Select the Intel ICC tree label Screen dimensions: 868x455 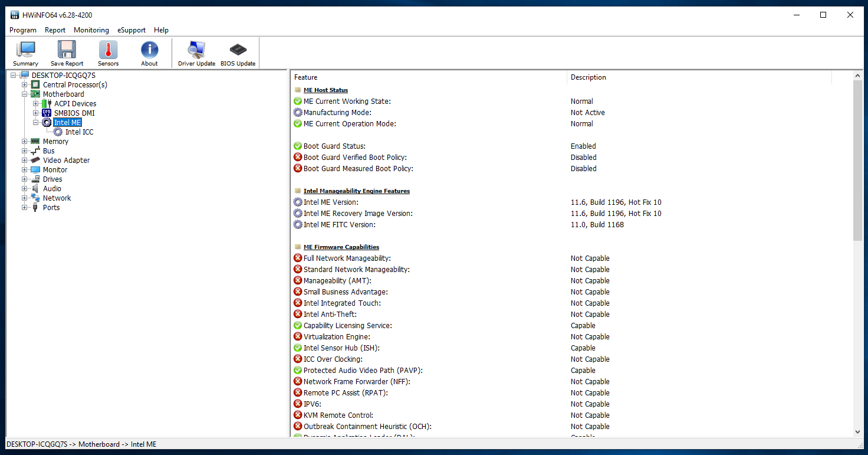point(79,132)
